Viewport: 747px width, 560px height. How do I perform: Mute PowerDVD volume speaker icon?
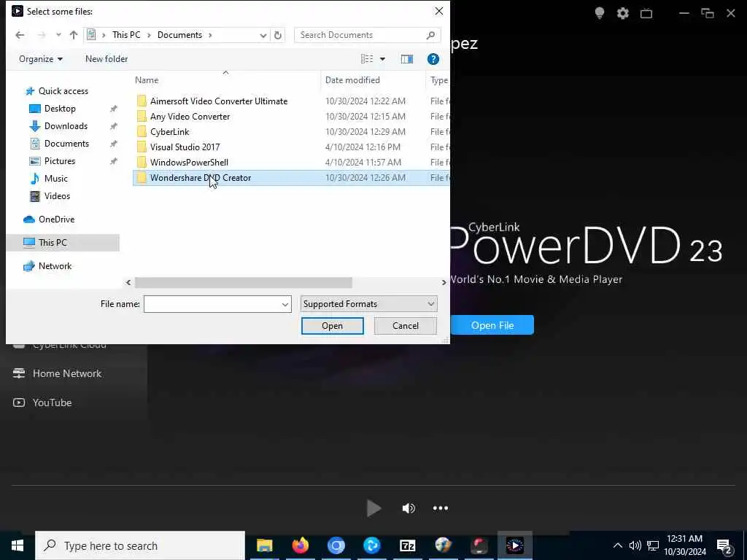409,508
